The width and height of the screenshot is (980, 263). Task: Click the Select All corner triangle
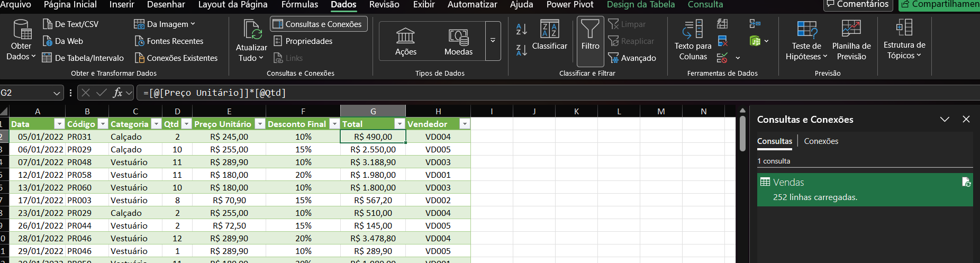click(4, 111)
